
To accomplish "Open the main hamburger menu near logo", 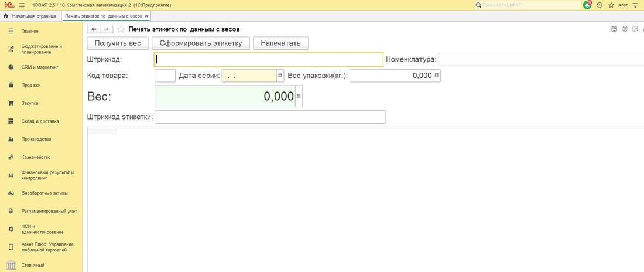I will tap(22, 5).
